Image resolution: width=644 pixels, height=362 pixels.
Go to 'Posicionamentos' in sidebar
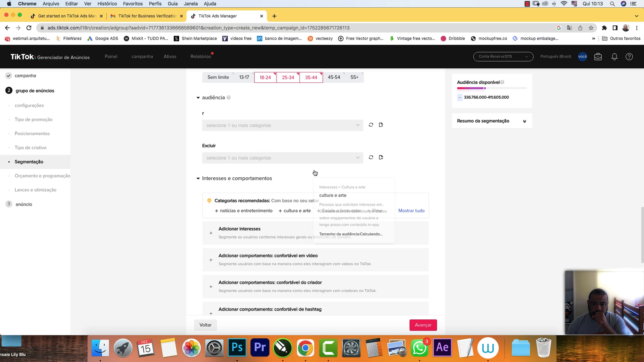click(x=32, y=134)
